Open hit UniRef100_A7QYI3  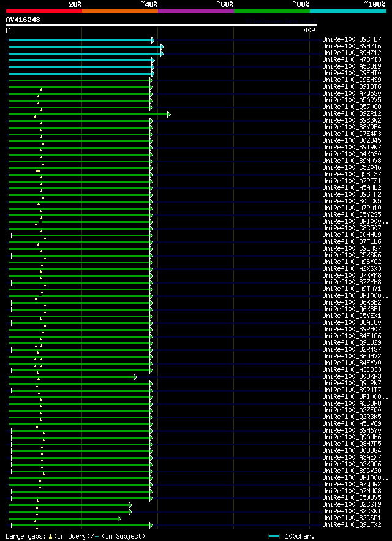pos(352,59)
